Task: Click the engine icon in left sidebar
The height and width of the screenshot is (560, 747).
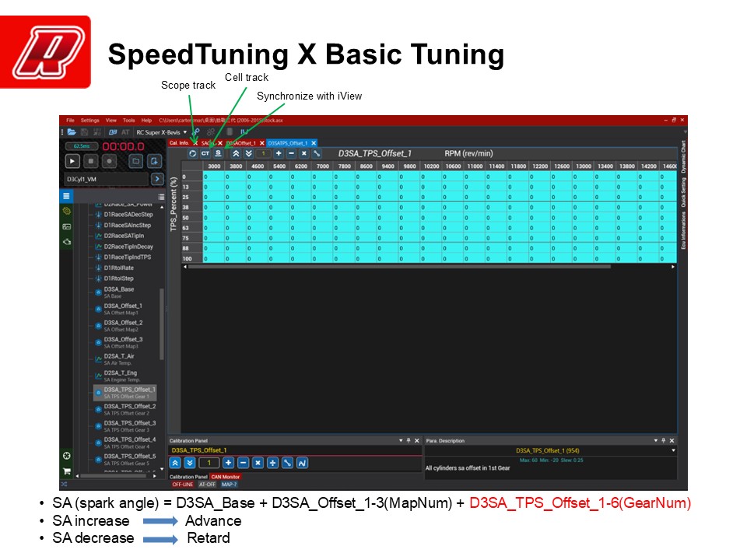Action: [x=67, y=242]
